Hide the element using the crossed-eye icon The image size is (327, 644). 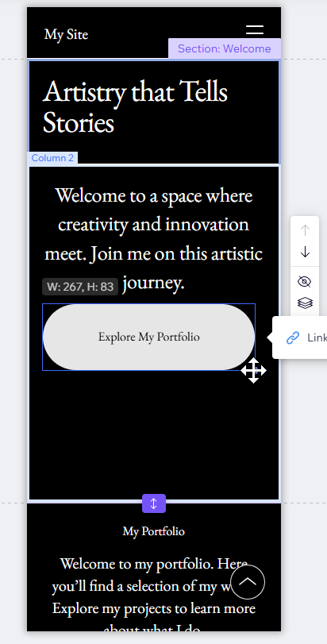tap(305, 282)
